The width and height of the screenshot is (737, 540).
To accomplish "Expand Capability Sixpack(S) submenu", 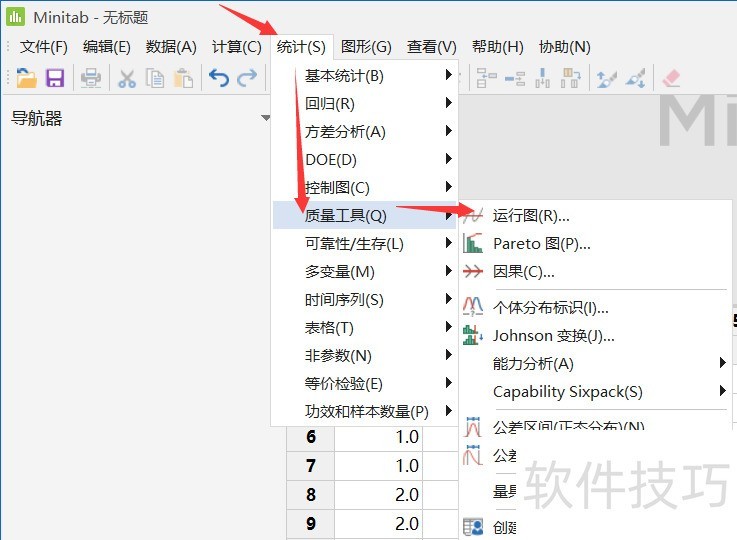I will 595,391.
